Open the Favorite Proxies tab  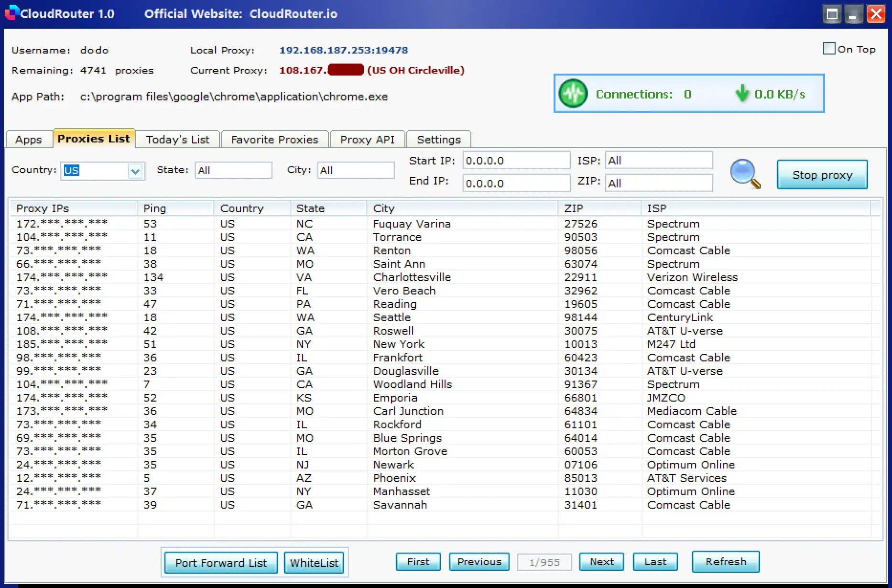[x=274, y=140]
